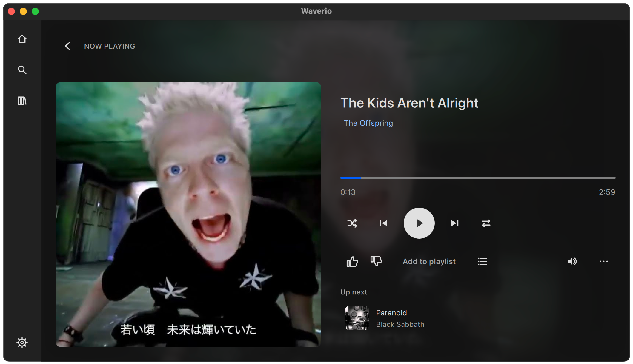The image size is (633, 364).
Task: Open Search from the sidebar
Action: (x=22, y=70)
